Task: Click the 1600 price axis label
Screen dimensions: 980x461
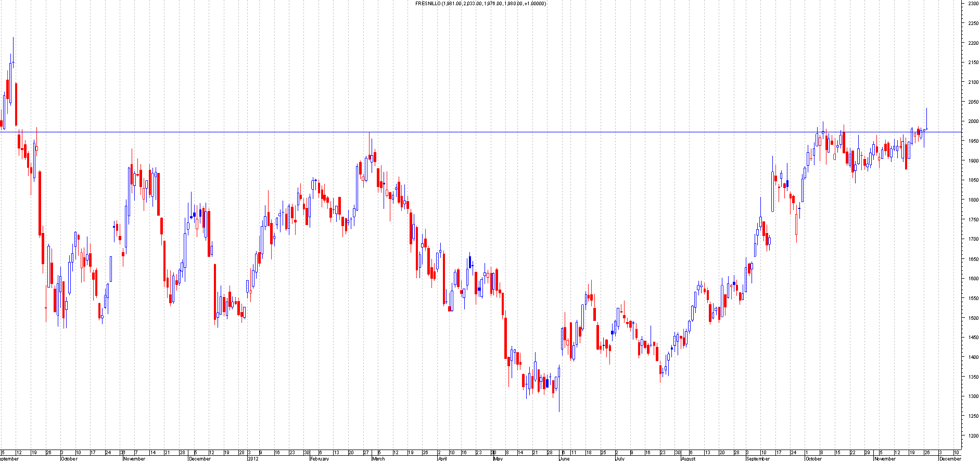Action: (x=973, y=279)
